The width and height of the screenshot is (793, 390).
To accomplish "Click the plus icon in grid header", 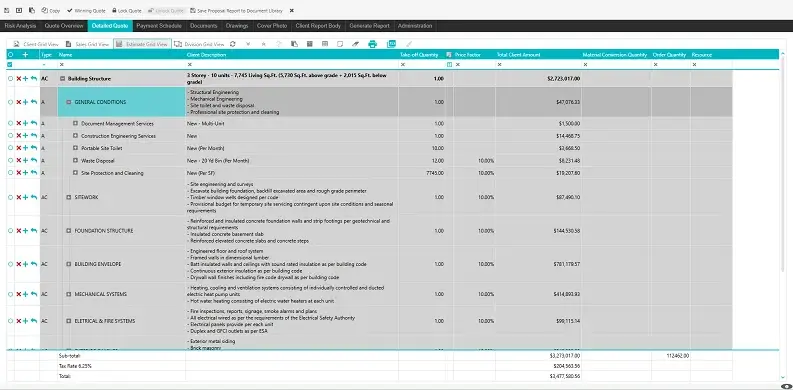I will coord(25,55).
